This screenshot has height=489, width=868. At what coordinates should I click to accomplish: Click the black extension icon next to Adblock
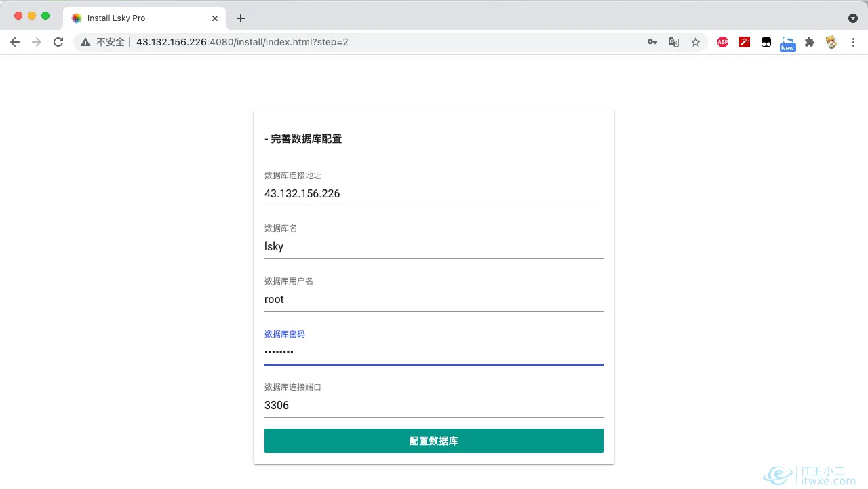click(x=766, y=42)
